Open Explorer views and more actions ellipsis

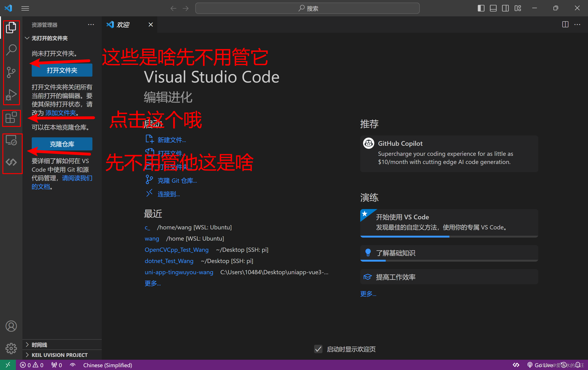pyautogui.click(x=91, y=25)
